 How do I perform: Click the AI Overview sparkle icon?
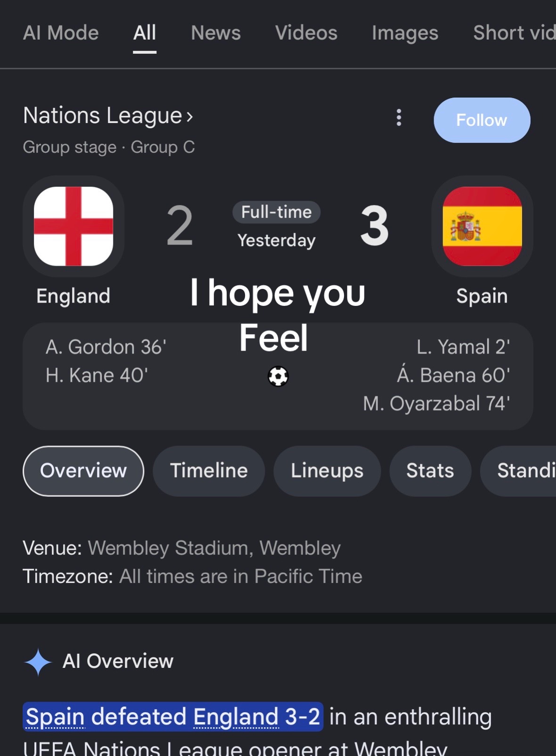coord(38,662)
